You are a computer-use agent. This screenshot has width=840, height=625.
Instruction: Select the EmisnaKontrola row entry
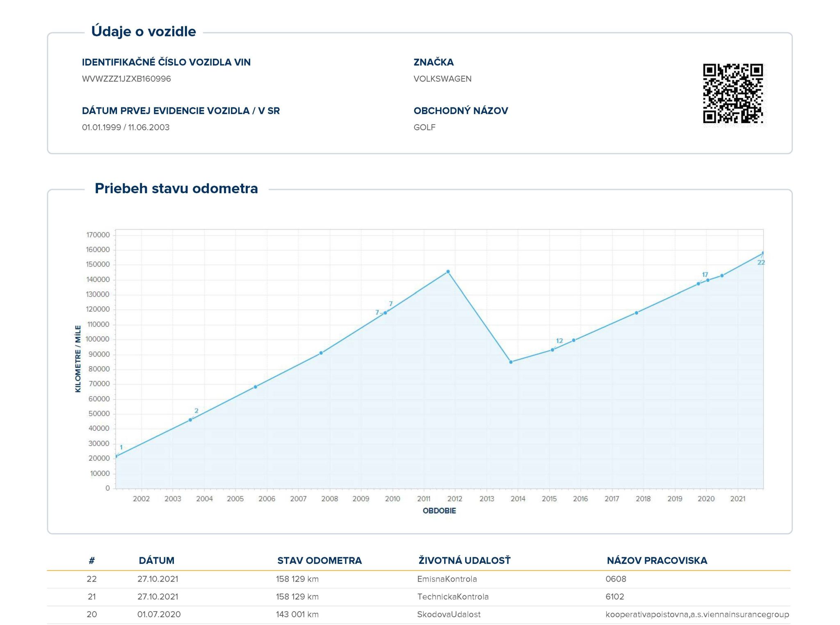pos(447,579)
